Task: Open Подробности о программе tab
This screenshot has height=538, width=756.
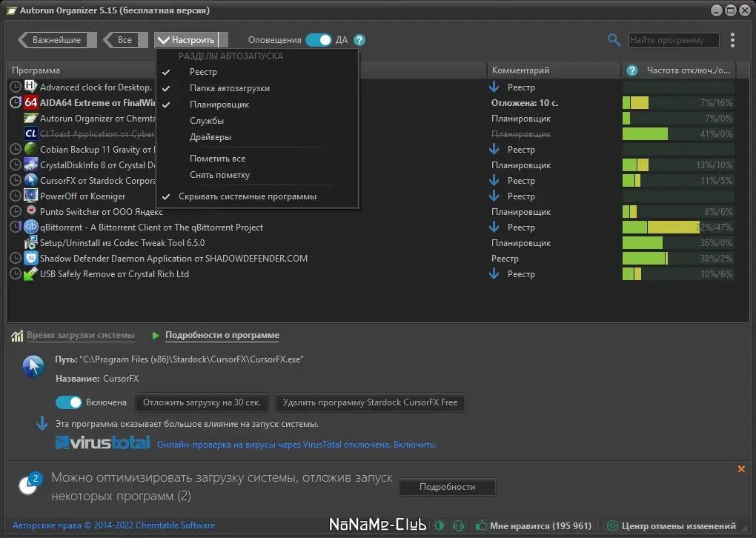Action: [x=222, y=335]
